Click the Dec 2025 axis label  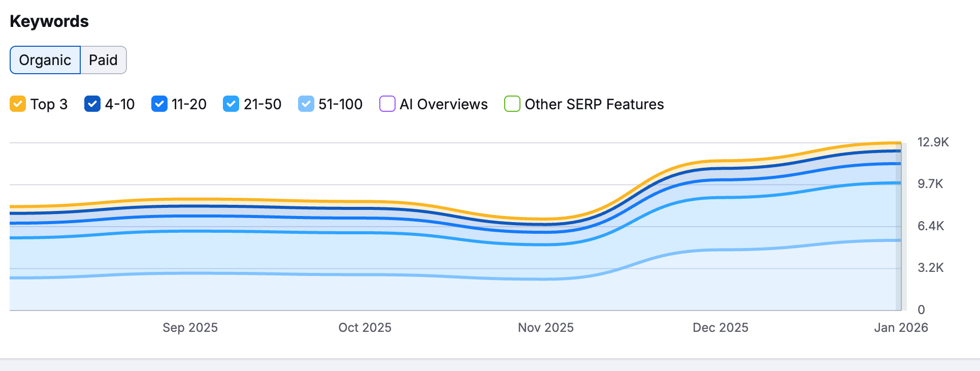(721, 327)
